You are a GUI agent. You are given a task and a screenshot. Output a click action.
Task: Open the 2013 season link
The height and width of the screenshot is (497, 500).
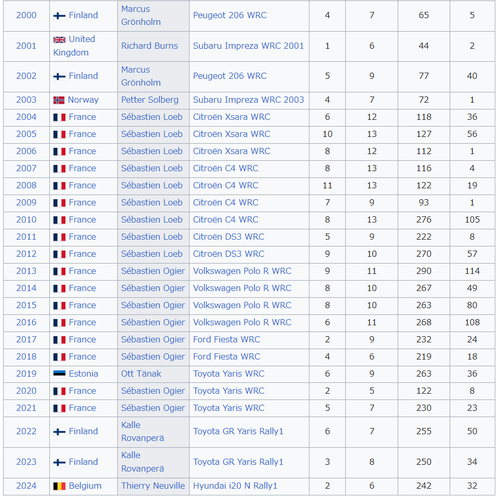click(26, 271)
